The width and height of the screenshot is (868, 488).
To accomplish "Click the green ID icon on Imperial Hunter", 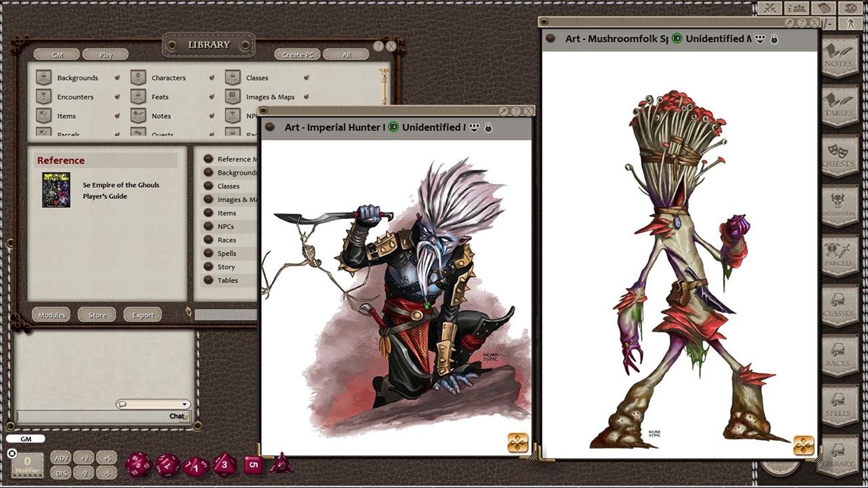I will [x=393, y=127].
